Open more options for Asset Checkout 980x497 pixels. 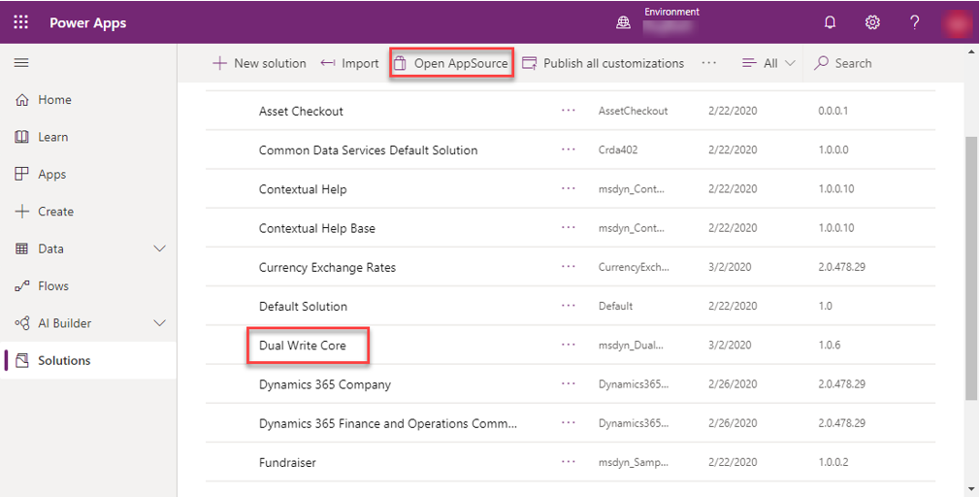(x=569, y=111)
